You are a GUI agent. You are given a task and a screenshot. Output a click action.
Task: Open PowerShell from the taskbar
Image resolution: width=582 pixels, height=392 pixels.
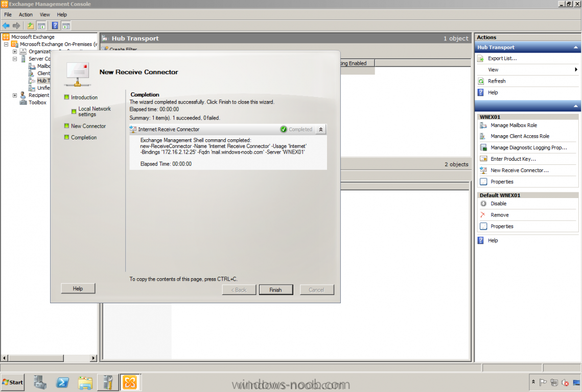[x=62, y=382]
